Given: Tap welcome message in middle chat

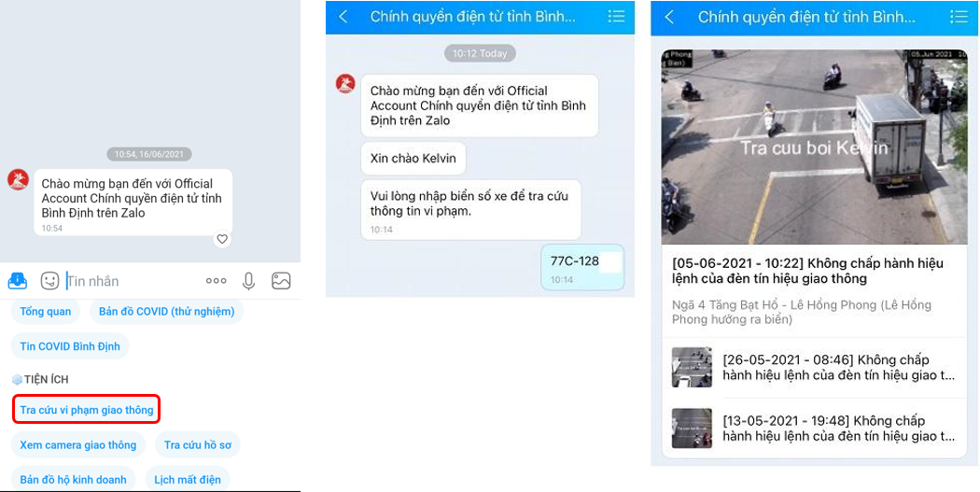Looking at the screenshot, I should pyautogui.click(x=480, y=105).
